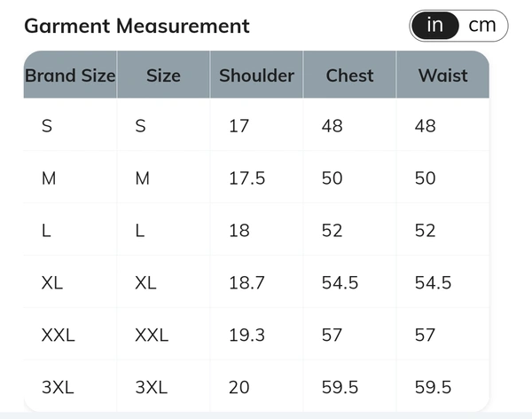
Task: Click the Size column header
Action: pos(163,75)
